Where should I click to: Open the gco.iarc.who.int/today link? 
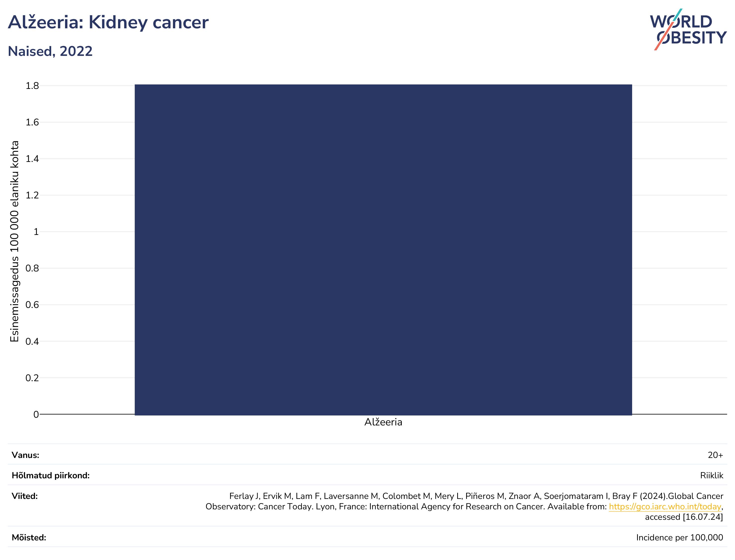(x=665, y=506)
